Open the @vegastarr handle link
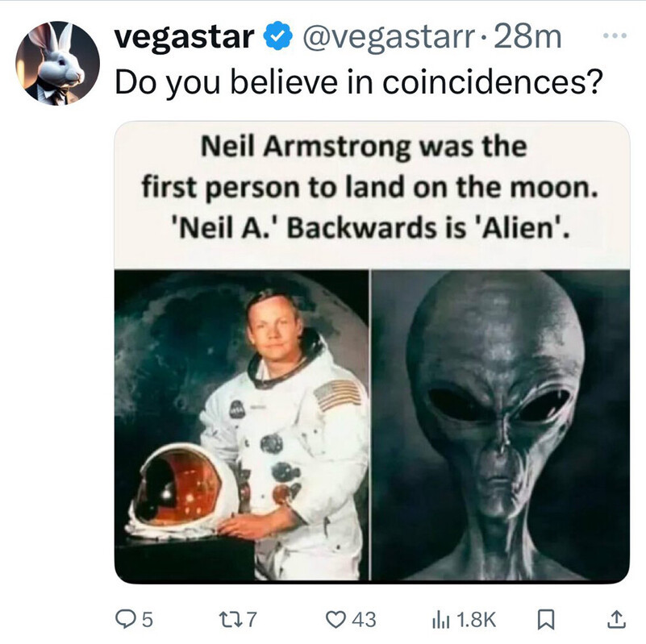The width and height of the screenshot is (646, 644). tap(385, 37)
